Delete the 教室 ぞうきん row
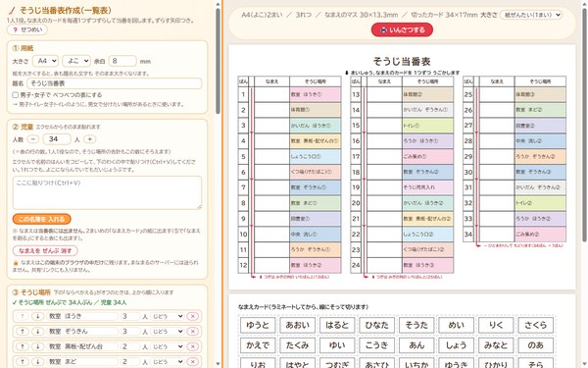Viewport: 588px width, 368px height. [x=193, y=332]
